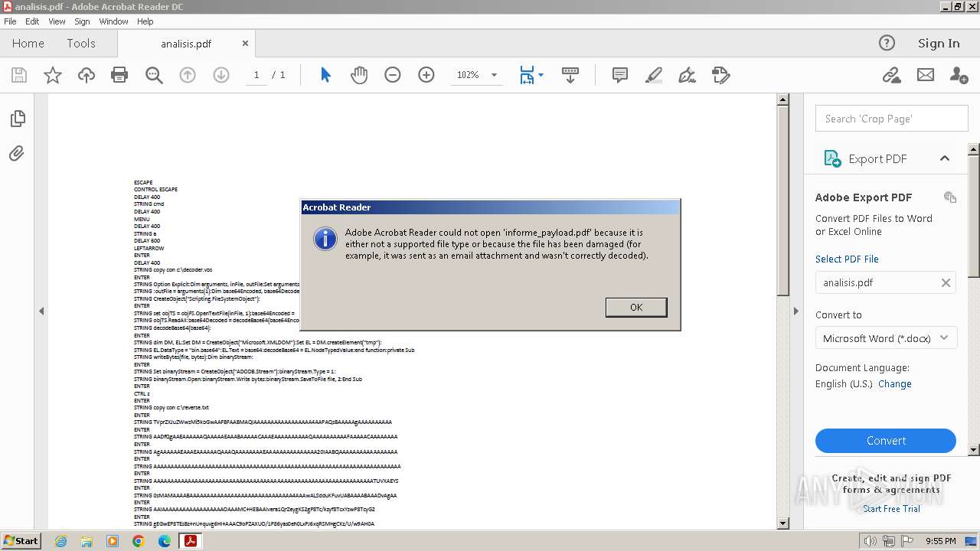Open the Sign document pen tool
The width and height of the screenshot is (980, 551).
click(687, 75)
